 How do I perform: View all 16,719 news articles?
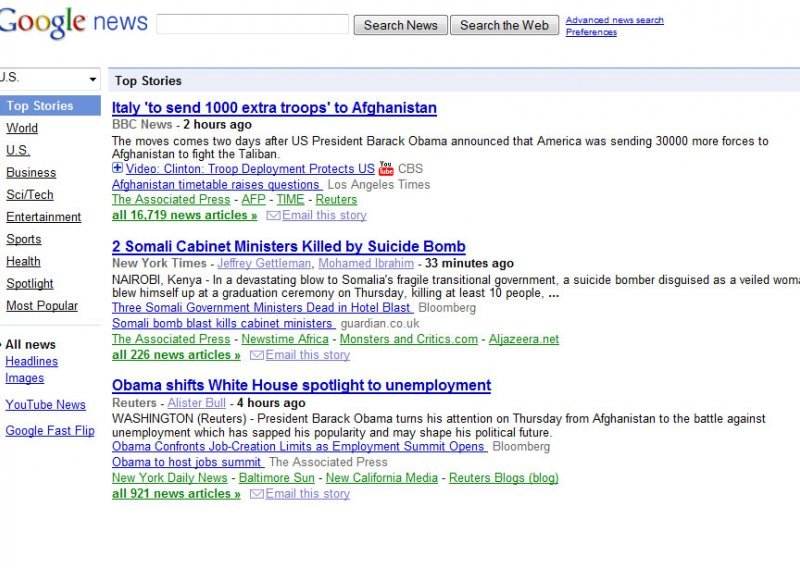pyautogui.click(x=184, y=215)
